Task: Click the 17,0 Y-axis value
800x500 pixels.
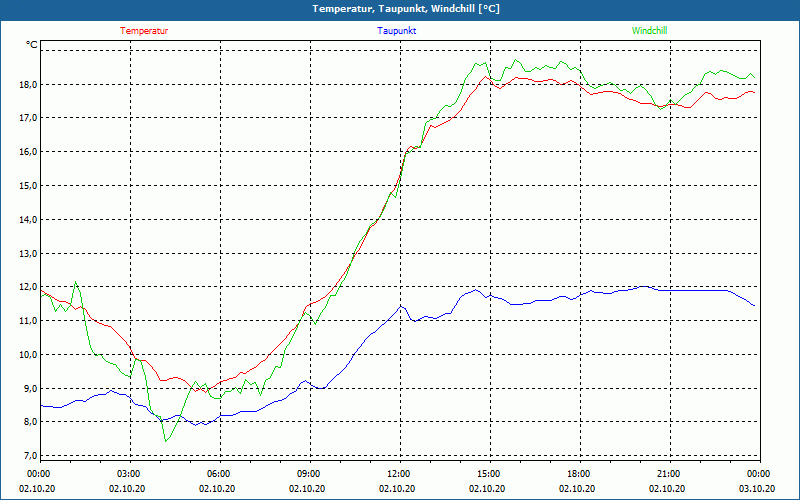Action: coord(29,118)
